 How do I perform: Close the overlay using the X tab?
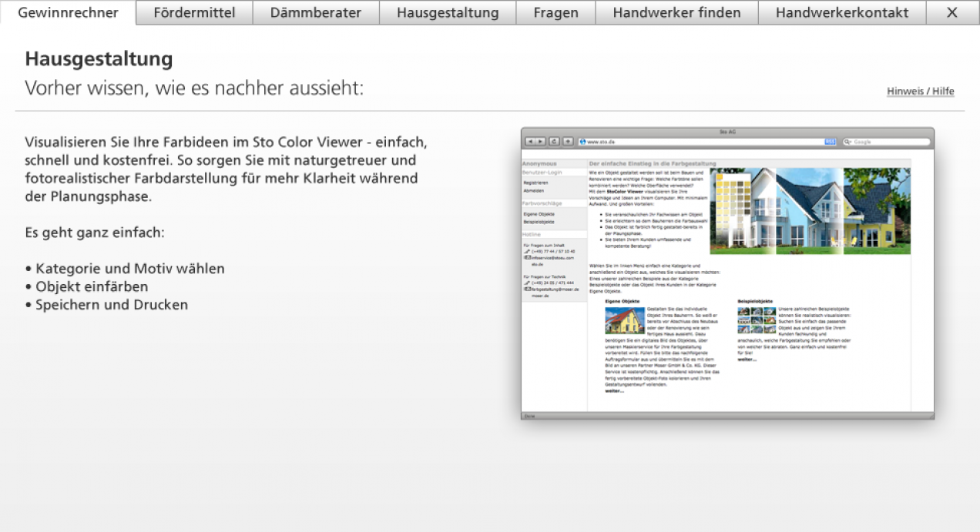[952, 12]
